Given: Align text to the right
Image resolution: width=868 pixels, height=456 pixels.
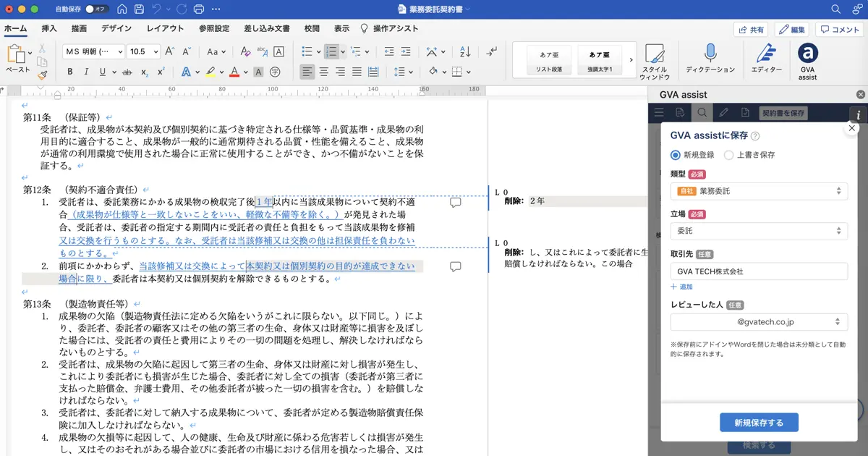Looking at the screenshot, I should point(341,72).
